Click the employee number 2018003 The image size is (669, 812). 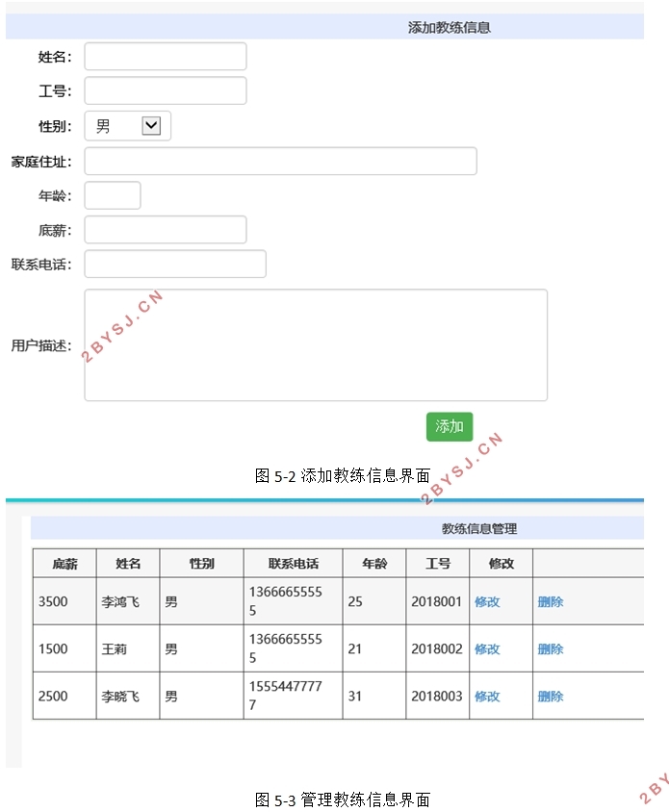[x=438, y=696]
